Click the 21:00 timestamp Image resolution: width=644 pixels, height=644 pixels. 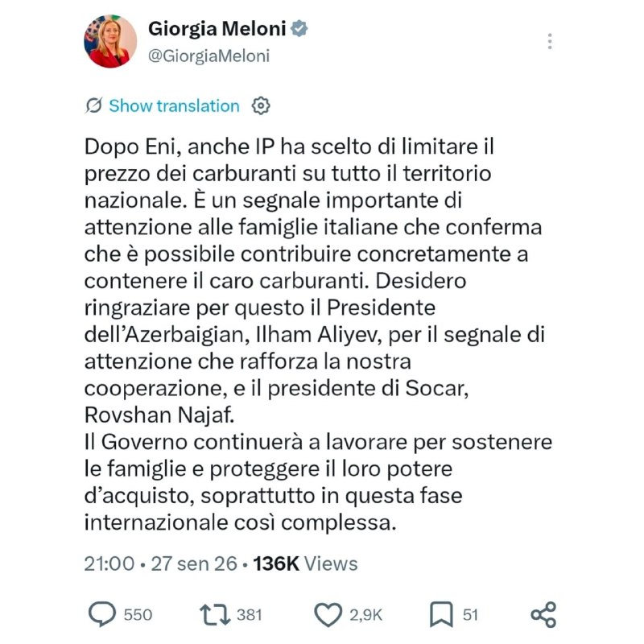click(109, 563)
